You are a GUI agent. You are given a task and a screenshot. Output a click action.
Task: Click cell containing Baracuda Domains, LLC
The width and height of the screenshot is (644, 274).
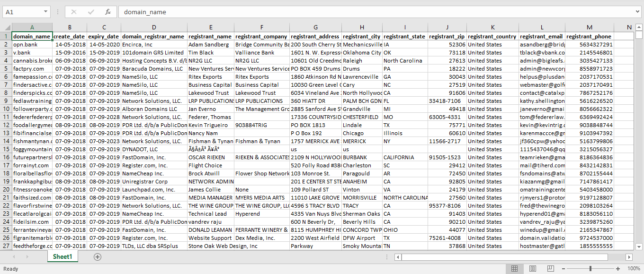154,68
